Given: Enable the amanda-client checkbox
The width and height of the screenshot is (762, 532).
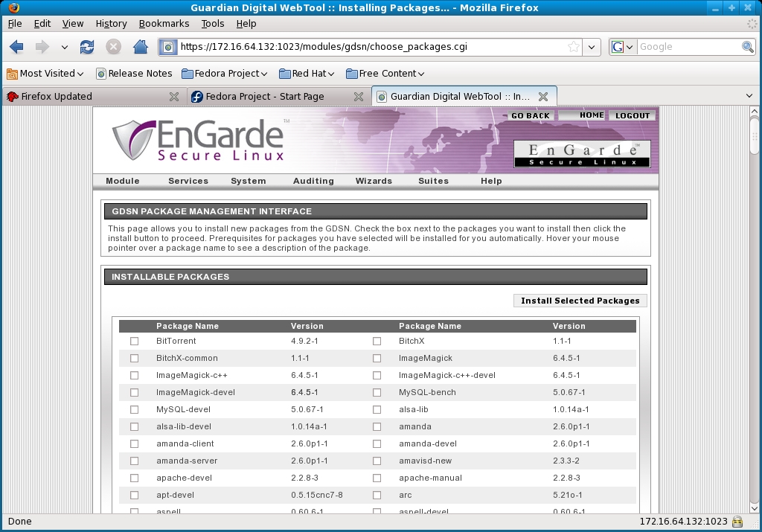Looking at the screenshot, I should [134, 444].
